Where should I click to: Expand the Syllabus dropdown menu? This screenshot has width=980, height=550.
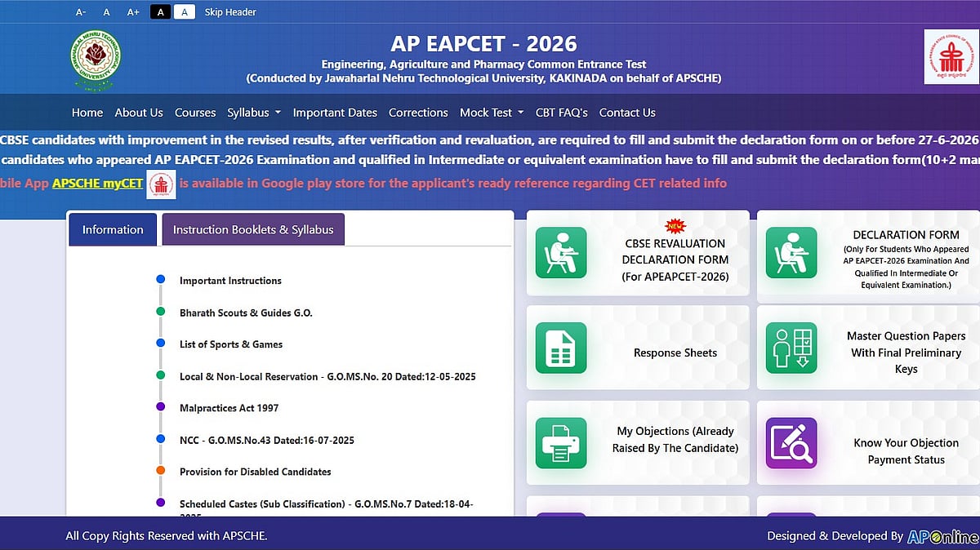pyautogui.click(x=254, y=113)
